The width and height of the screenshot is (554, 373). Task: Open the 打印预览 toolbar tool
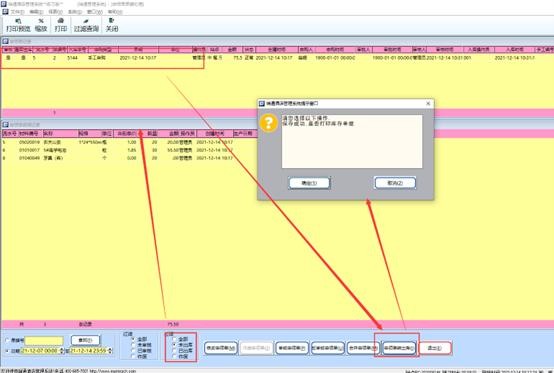(18, 25)
